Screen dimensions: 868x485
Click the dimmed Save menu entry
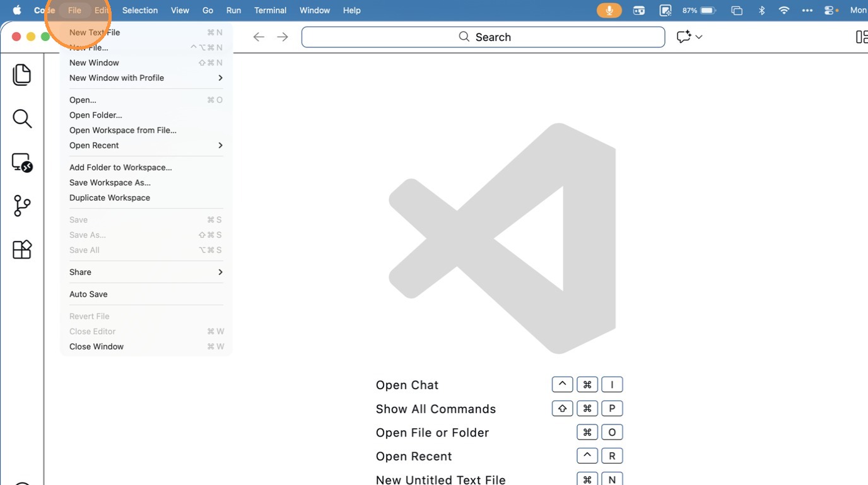pyautogui.click(x=146, y=219)
